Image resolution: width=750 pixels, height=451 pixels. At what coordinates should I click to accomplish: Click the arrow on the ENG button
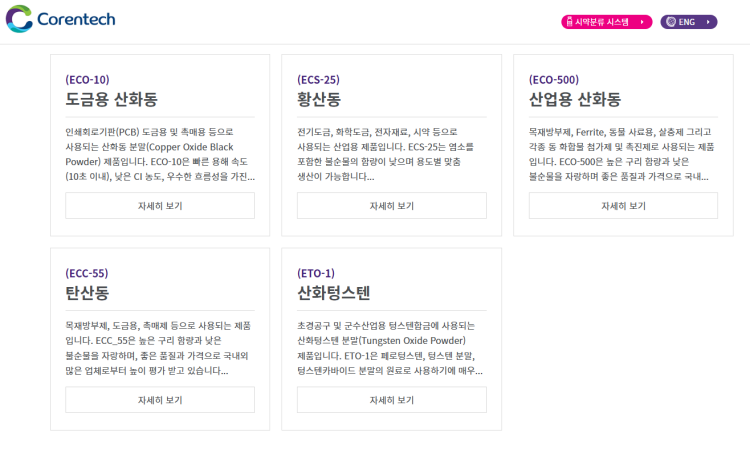[708, 21]
